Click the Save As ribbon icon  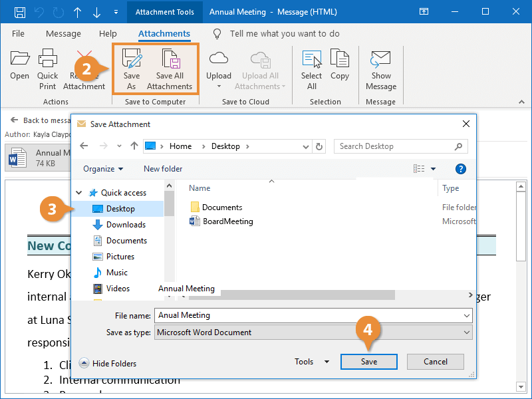[132, 70]
